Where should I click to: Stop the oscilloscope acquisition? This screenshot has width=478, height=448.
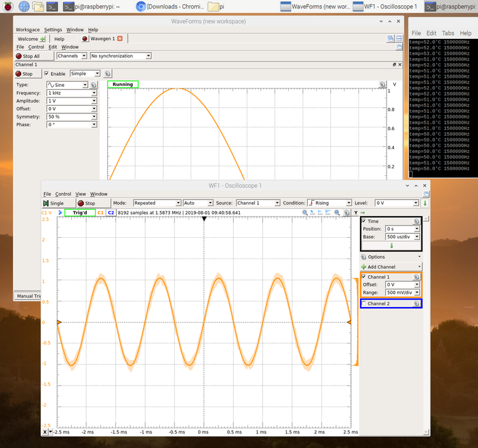coord(86,203)
